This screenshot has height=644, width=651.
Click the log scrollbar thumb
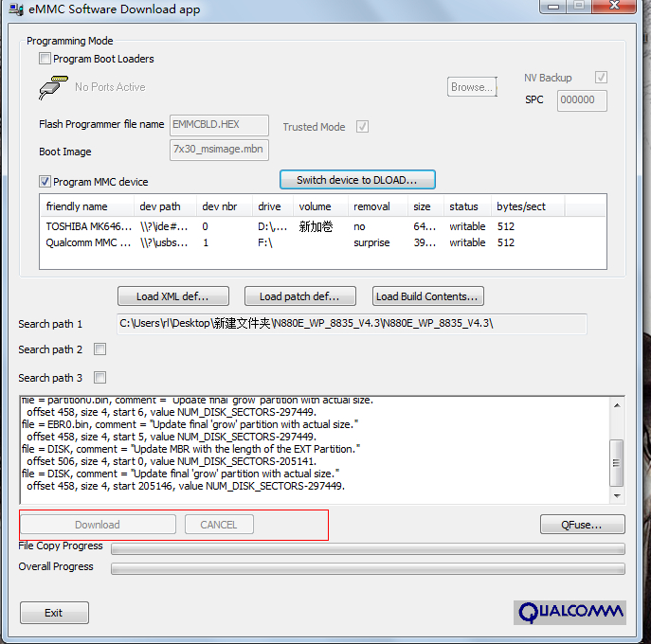tap(616, 463)
